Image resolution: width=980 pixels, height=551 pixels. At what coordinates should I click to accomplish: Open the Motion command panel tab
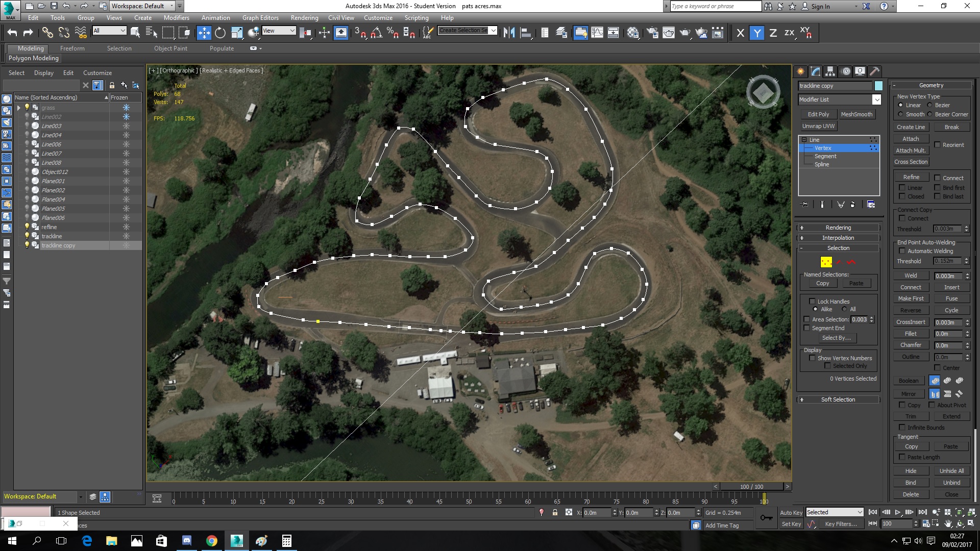tap(846, 71)
